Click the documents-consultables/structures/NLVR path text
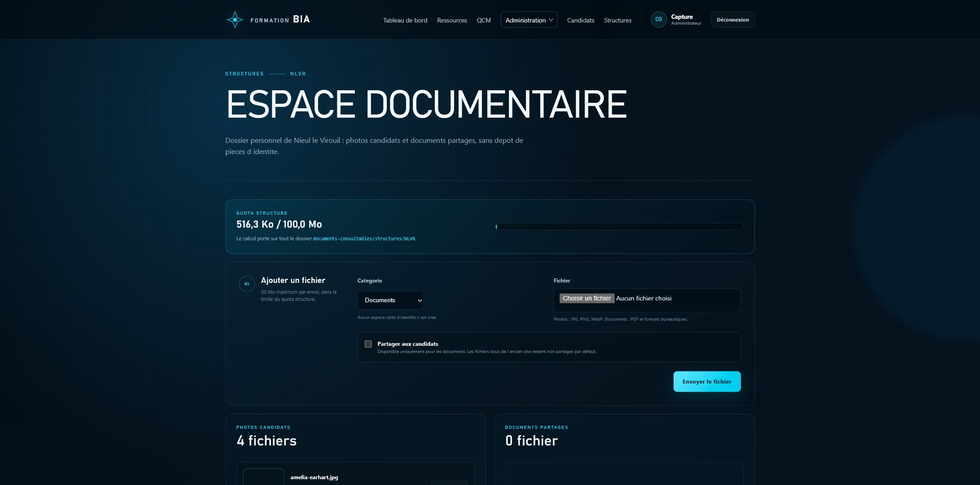The height and width of the screenshot is (485, 980). pos(364,238)
